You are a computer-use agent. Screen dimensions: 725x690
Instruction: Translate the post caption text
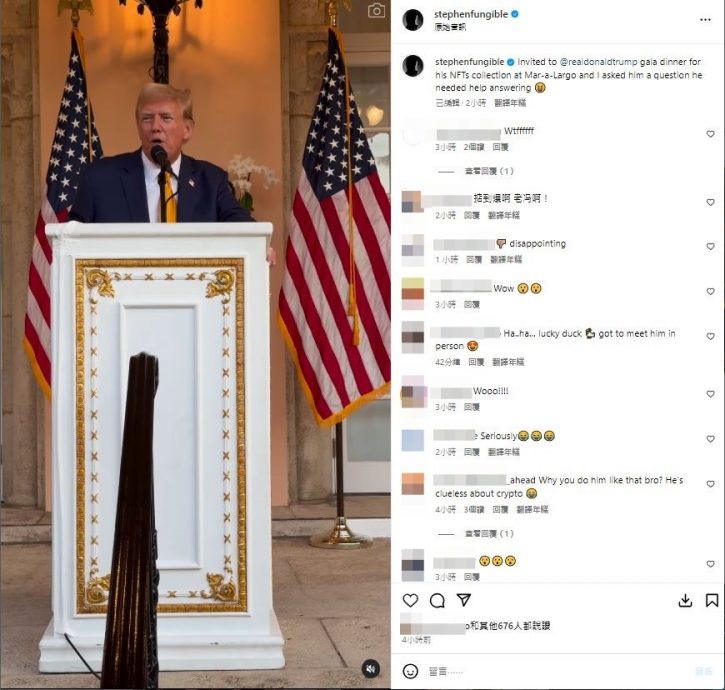click(x=510, y=103)
